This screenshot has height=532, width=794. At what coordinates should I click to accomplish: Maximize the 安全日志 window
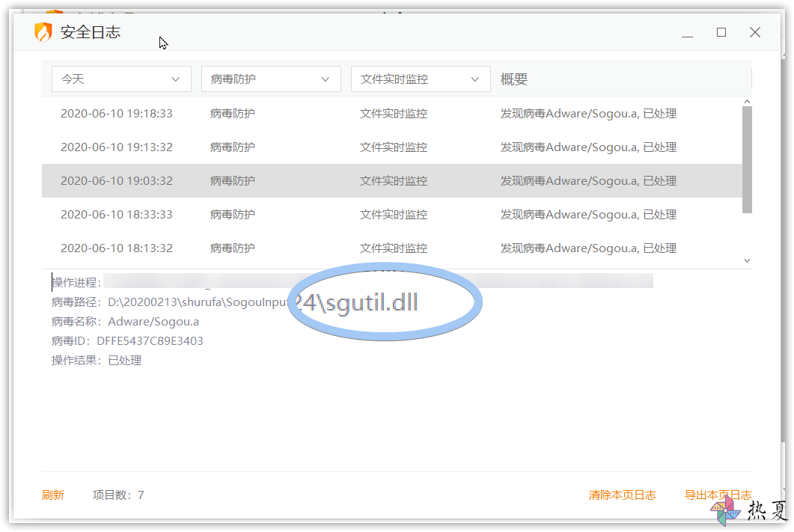tap(721, 32)
